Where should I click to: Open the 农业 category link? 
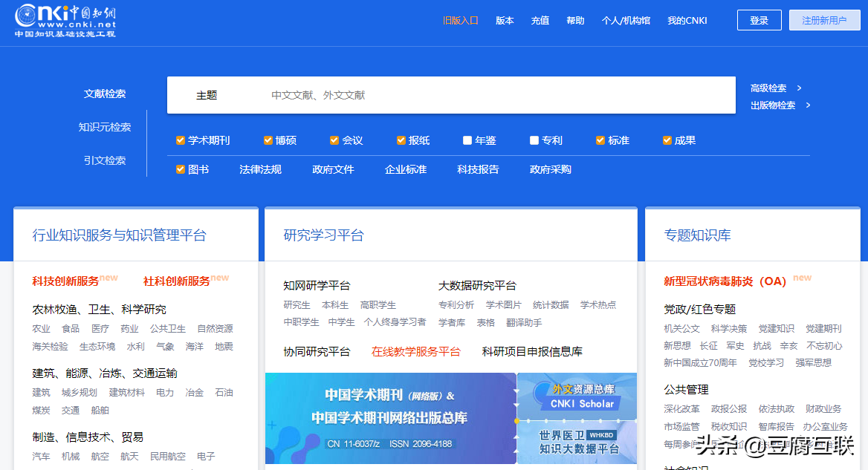(41, 328)
